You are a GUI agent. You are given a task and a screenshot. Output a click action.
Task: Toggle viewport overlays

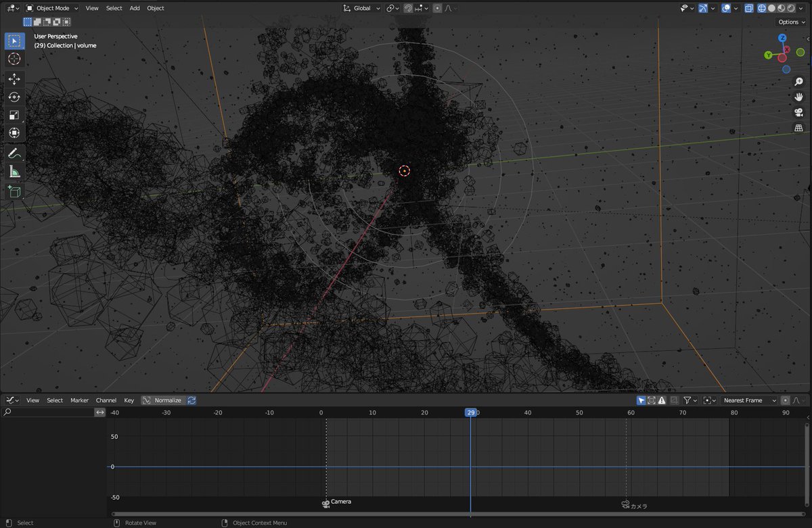point(726,8)
